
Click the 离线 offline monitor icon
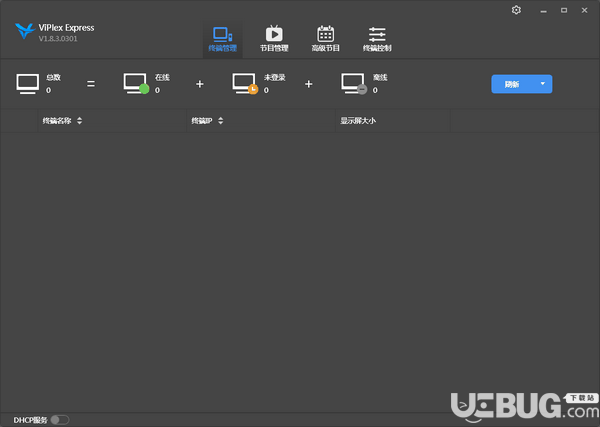pos(354,84)
